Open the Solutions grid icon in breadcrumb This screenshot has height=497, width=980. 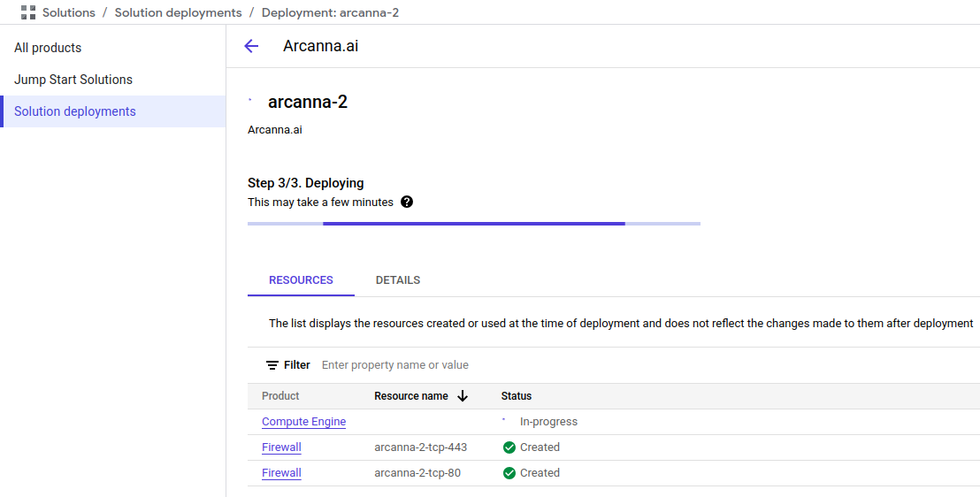(x=28, y=12)
